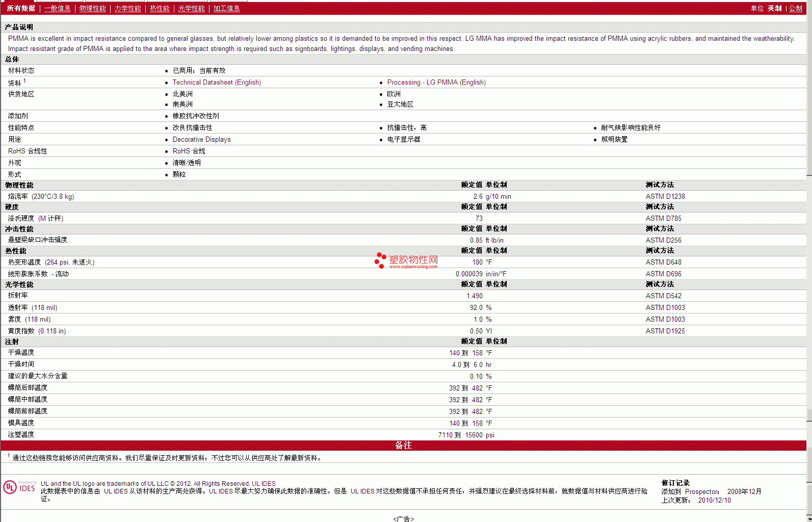Switch to the 物理性能 tab
812x522 pixels.
[92, 8]
